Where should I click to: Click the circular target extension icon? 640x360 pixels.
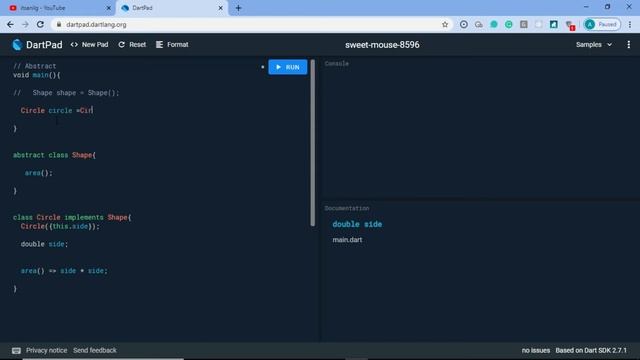click(x=464, y=24)
